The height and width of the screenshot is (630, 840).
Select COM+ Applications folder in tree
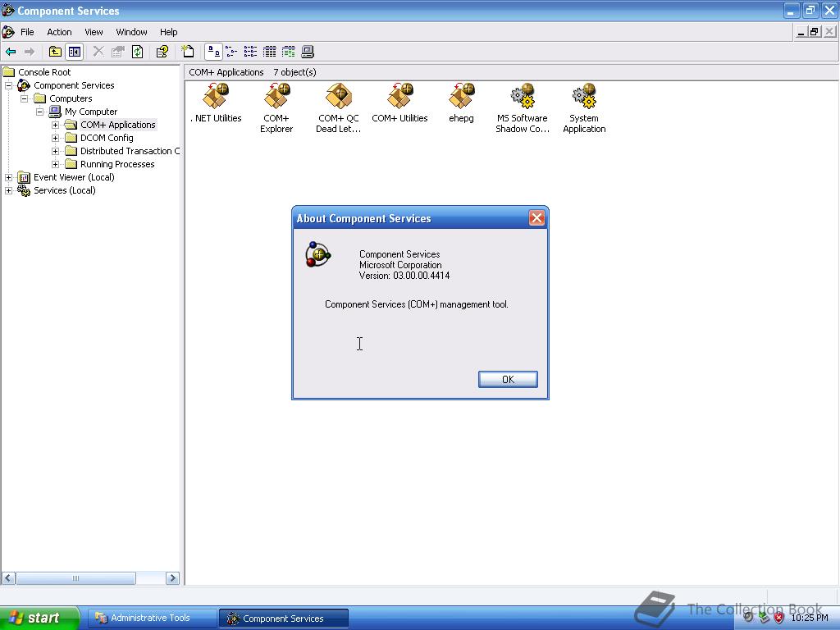[x=118, y=125]
